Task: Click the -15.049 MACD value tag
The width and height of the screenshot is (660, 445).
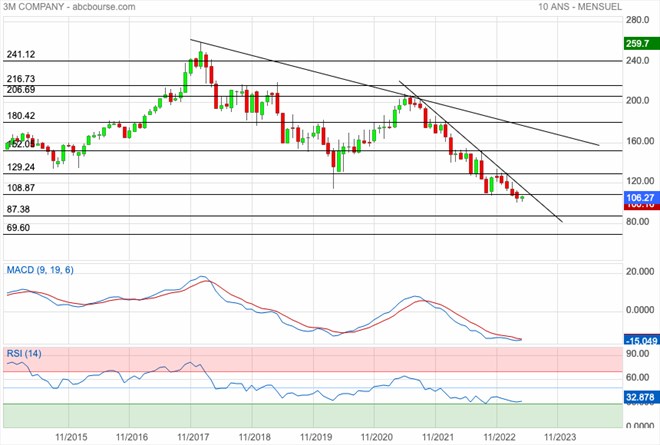Action: (641, 340)
